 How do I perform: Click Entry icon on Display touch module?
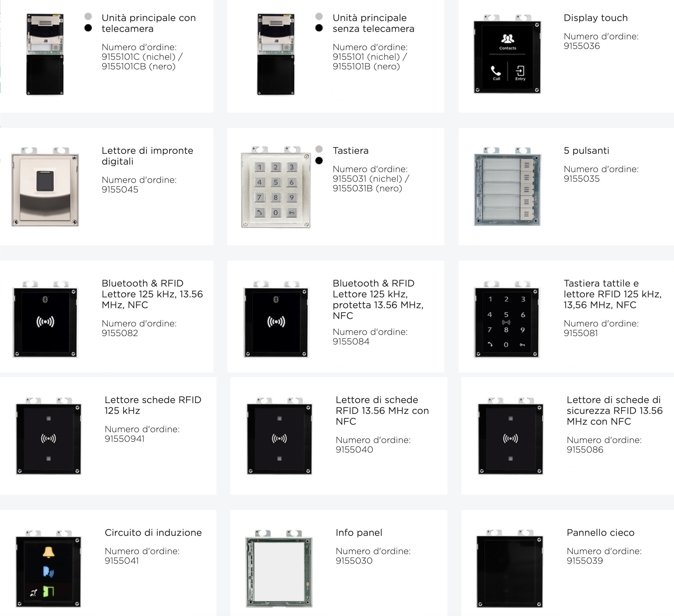[x=520, y=71]
